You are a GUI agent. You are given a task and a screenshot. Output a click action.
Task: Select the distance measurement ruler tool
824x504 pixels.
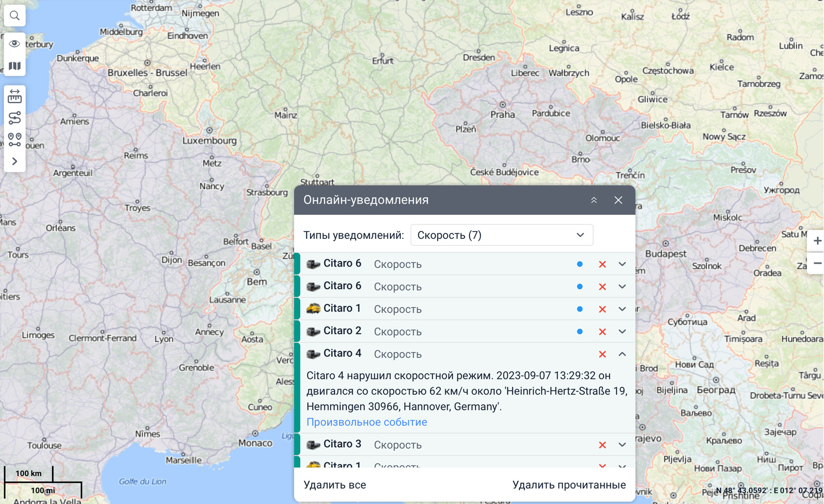click(14, 96)
